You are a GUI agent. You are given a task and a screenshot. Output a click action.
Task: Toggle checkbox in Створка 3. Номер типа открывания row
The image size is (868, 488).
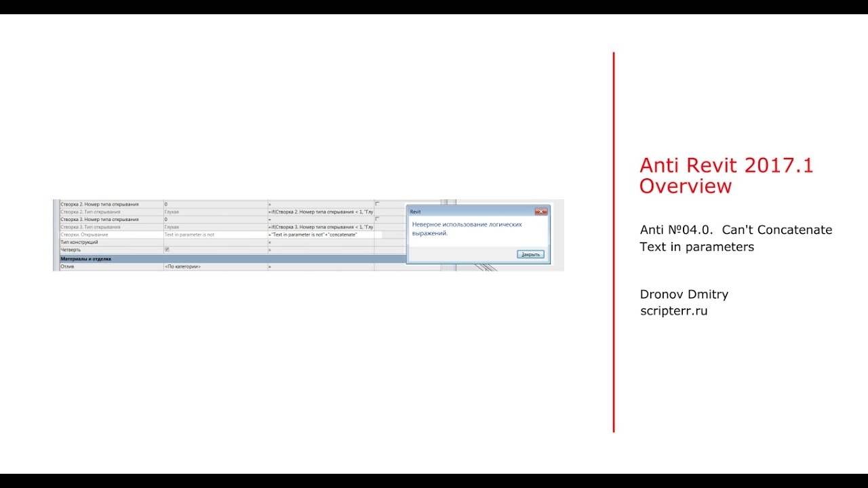(378, 219)
